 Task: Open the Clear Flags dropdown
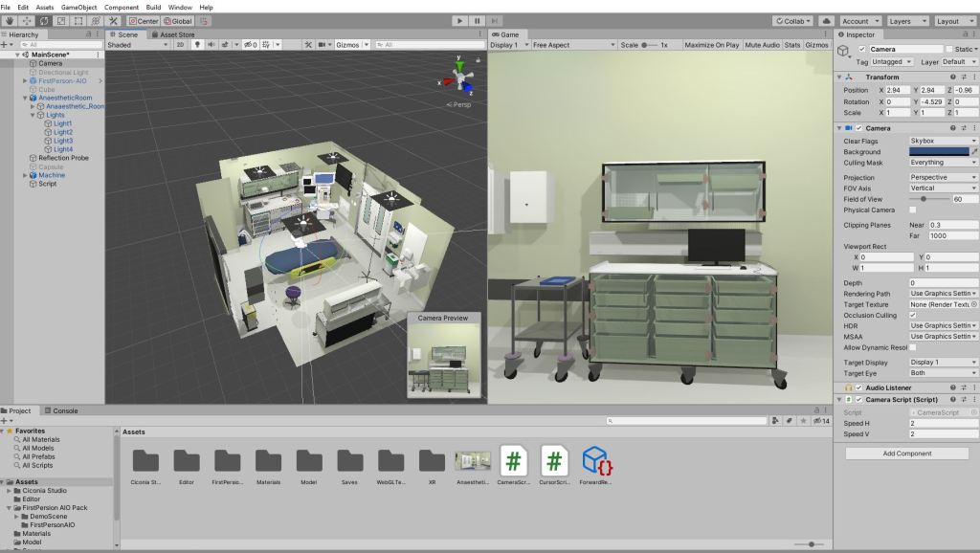pyautogui.click(x=942, y=141)
